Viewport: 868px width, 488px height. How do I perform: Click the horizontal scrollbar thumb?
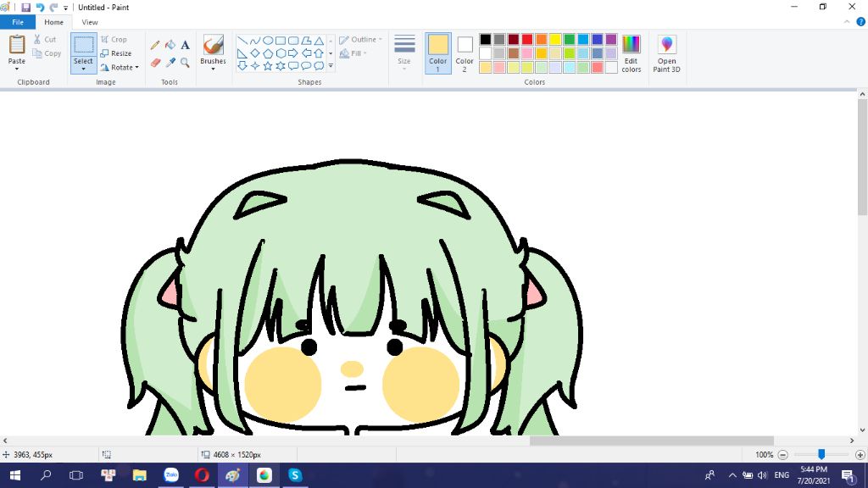652,441
